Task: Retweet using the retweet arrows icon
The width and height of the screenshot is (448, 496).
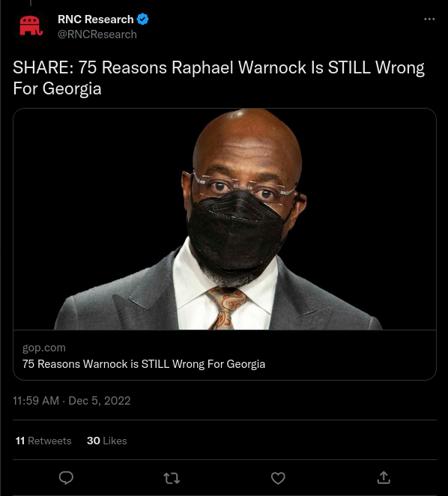Action: pos(172,478)
